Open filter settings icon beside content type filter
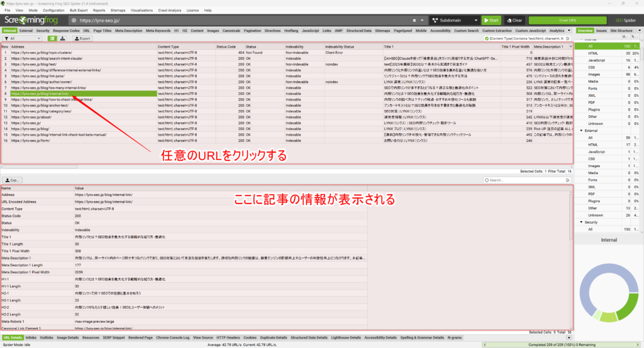 [568, 38]
